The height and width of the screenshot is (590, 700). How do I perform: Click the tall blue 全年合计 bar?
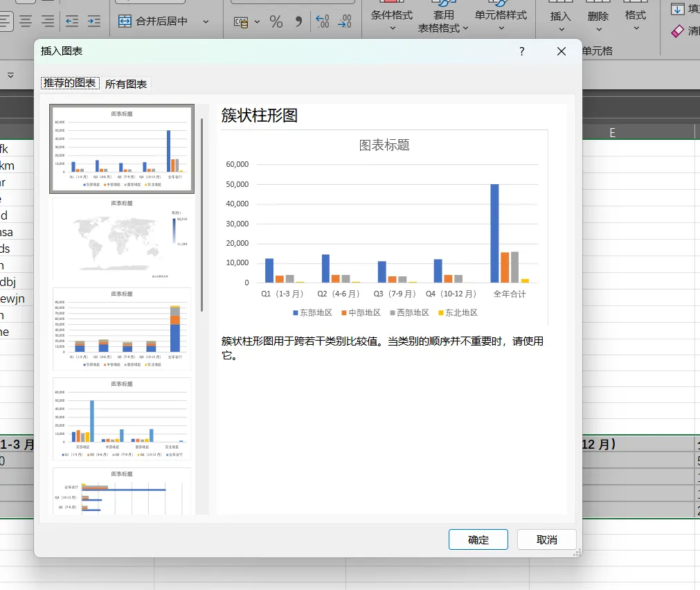click(494, 233)
